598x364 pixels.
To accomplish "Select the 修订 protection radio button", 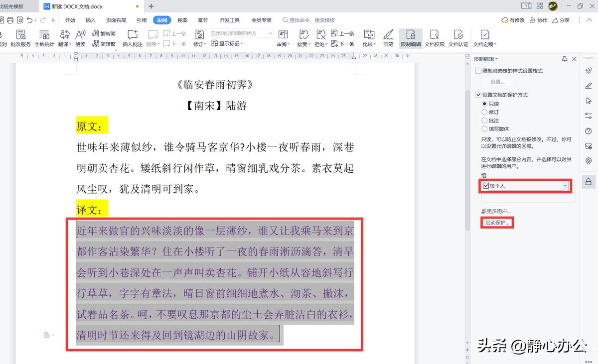I will [x=484, y=112].
